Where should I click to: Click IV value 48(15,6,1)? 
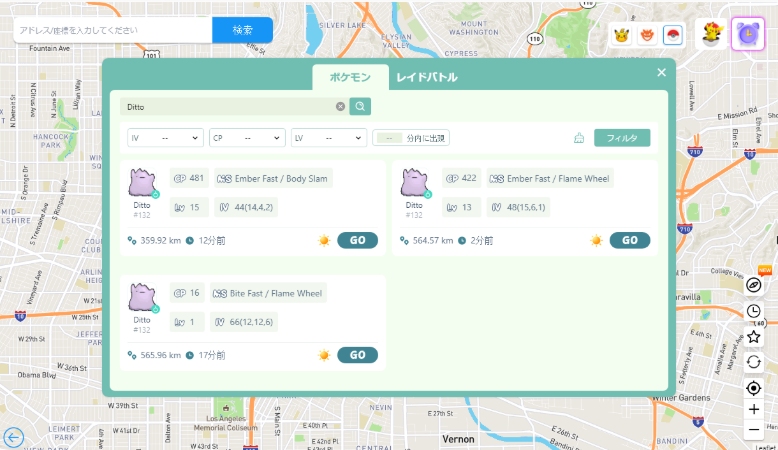pos(526,207)
